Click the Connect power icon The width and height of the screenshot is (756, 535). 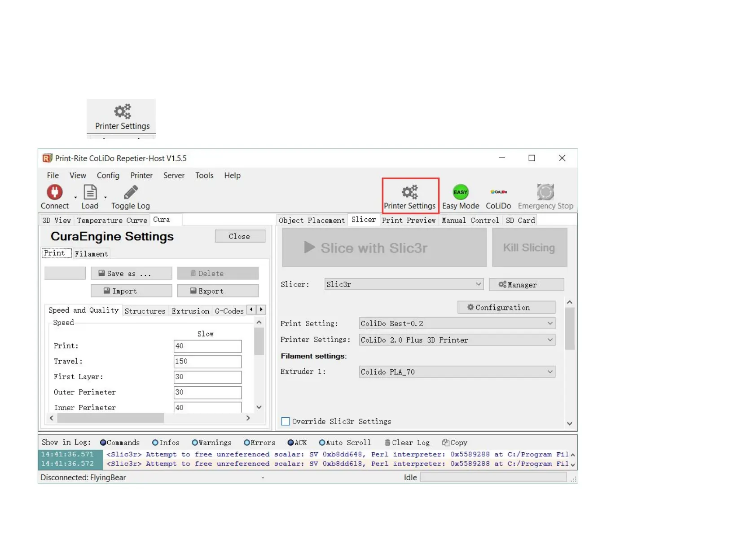tap(55, 192)
